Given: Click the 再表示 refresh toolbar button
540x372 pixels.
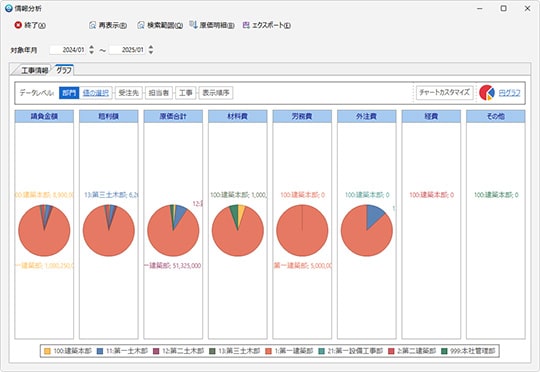Looking at the screenshot, I should pyautogui.click(x=108, y=25).
